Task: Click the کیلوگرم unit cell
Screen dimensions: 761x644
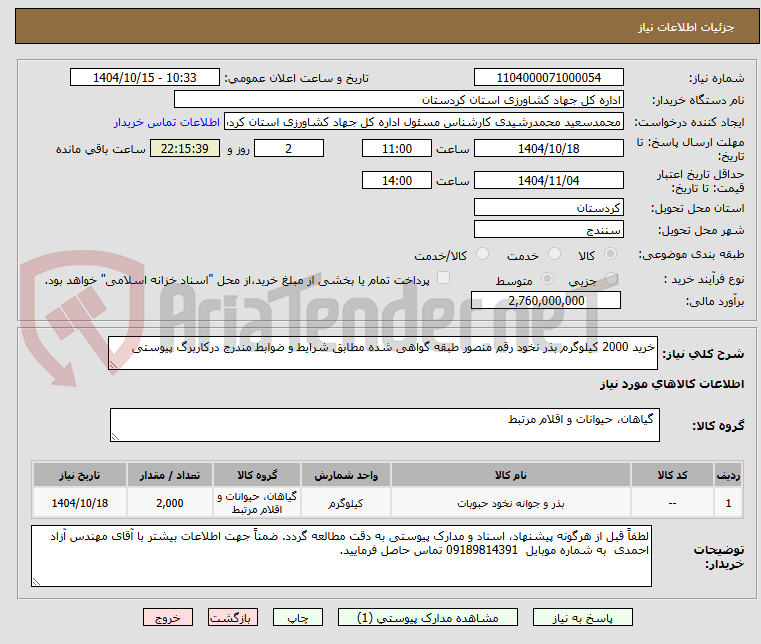Action: tap(346, 503)
